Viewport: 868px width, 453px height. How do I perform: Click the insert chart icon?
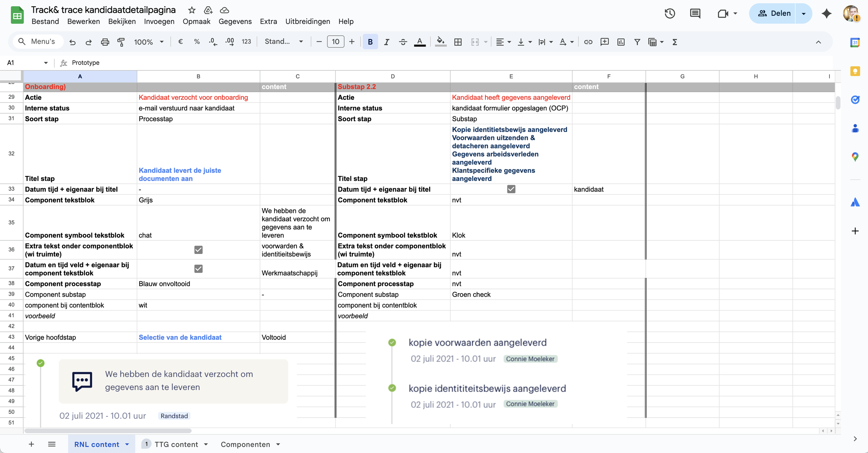click(x=621, y=42)
